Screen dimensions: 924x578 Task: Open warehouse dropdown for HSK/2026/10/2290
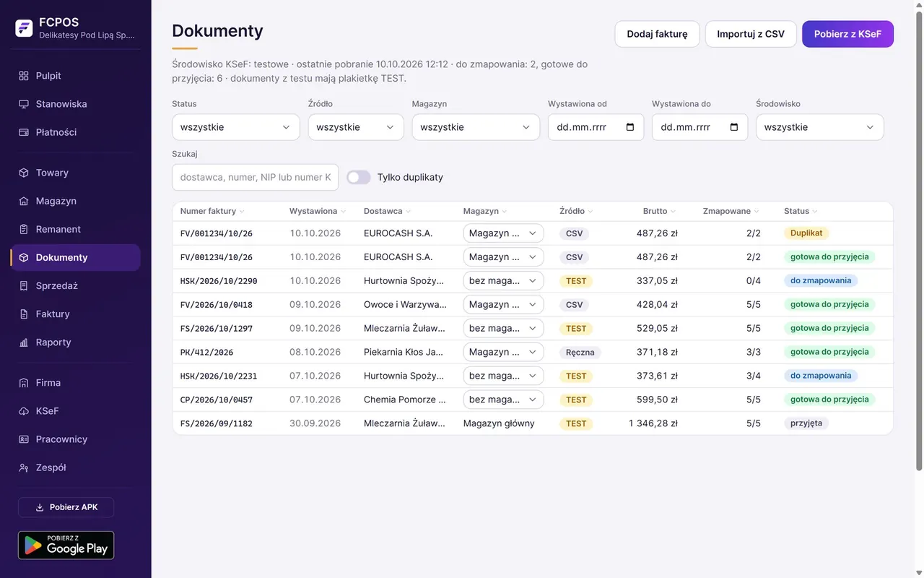click(503, 280)
